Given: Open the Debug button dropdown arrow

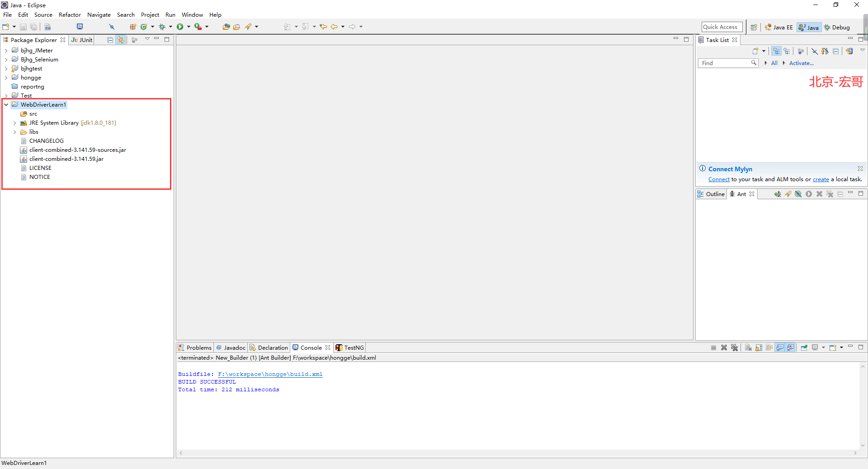Looking at the screenshot, I should [170, 27].
